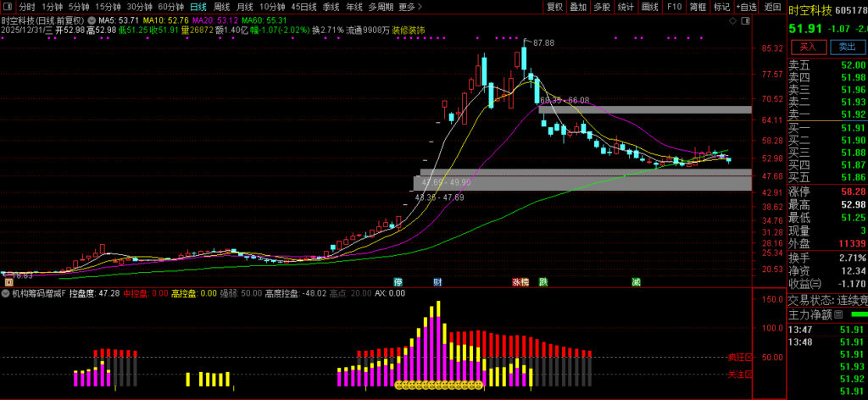Click the 装修装饰 industry link

pyautogui.click(x=409, y=30)
